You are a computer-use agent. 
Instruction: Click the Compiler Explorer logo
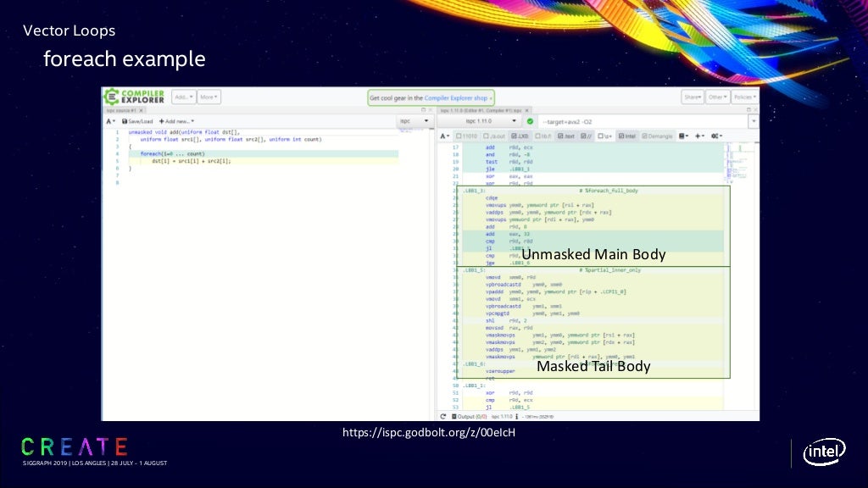coord(134,97)
